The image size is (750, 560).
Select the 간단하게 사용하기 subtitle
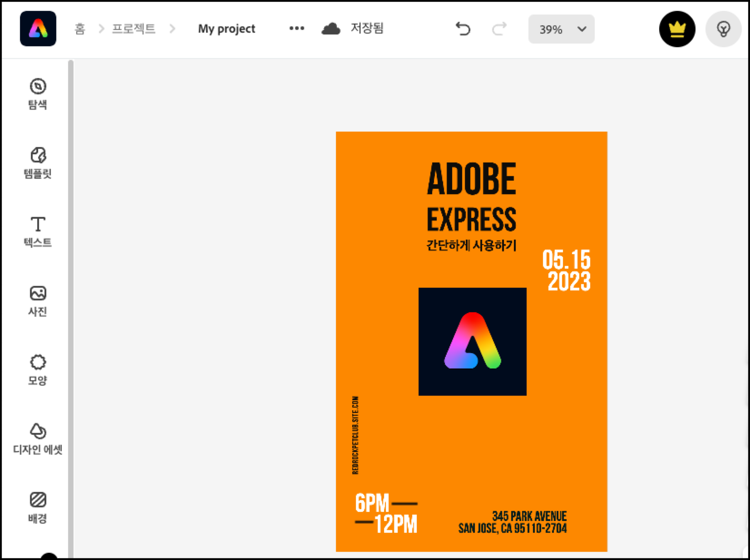471,246
